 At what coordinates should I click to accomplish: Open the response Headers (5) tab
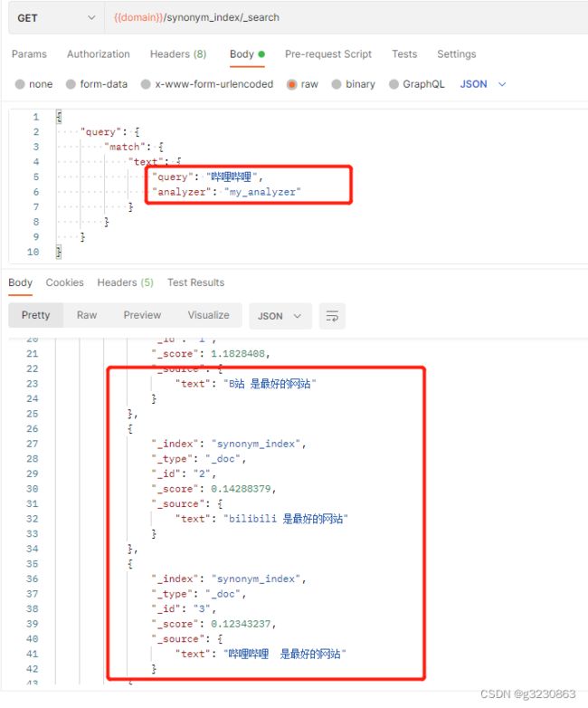point(126,282)
